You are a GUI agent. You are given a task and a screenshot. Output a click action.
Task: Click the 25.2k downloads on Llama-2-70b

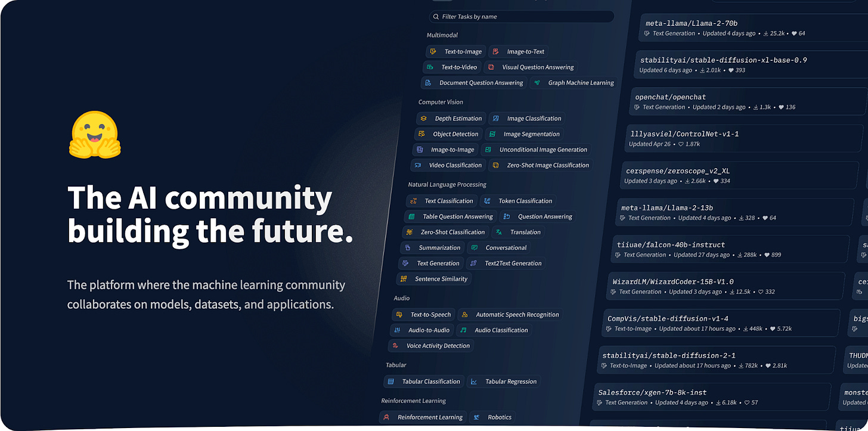click(774, 33)
